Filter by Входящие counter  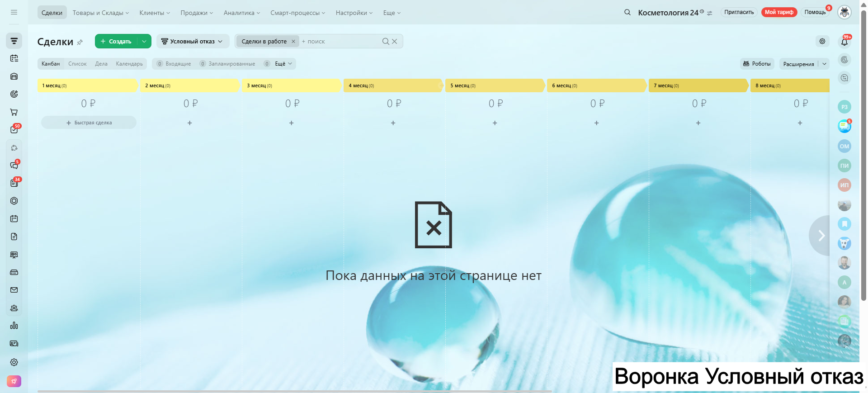174,64
